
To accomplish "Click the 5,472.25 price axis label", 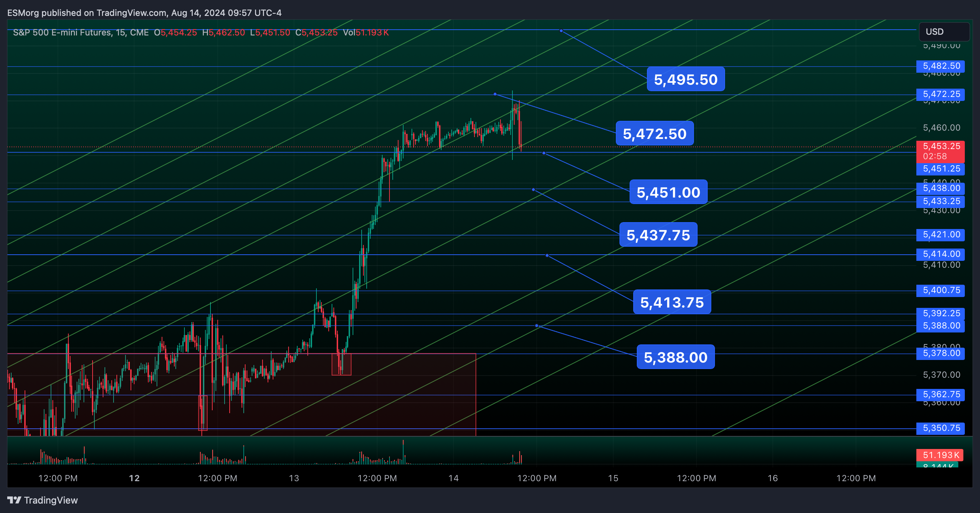I will point(941,94).
